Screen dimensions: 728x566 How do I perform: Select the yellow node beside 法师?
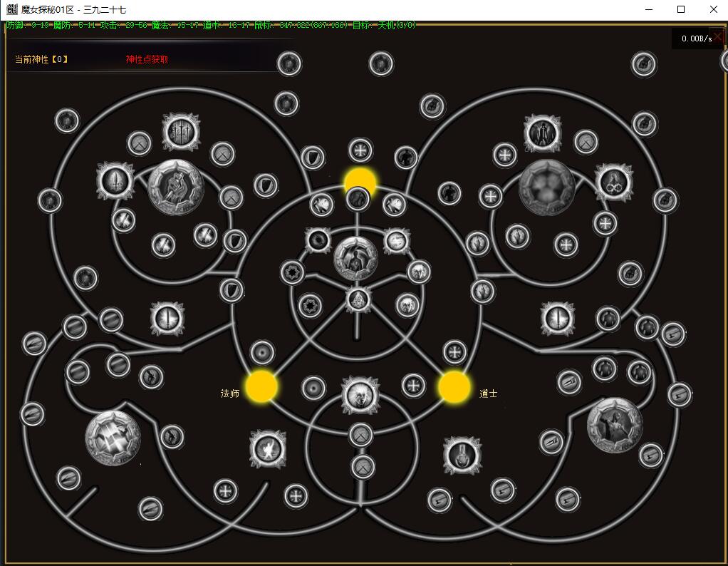(x=261, y=386)
